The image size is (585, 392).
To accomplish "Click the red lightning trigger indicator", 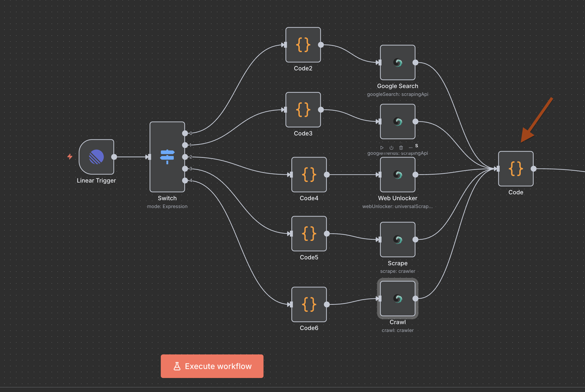I will point(70,157).
